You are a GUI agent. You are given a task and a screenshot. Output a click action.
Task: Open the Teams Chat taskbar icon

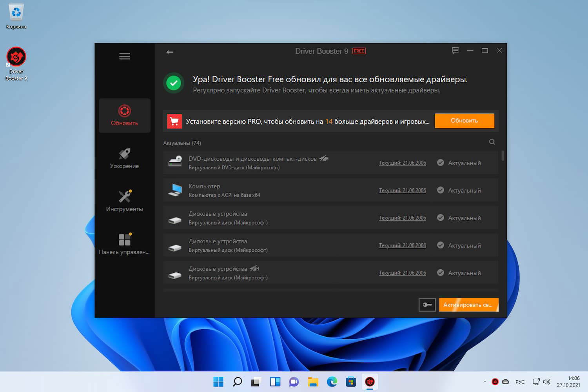tap(294, 382)
